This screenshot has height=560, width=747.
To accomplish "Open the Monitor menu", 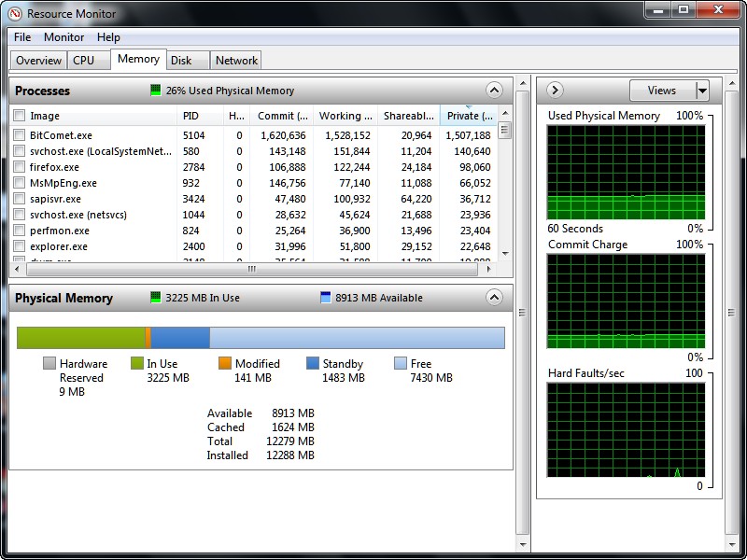I will [63, 37].
